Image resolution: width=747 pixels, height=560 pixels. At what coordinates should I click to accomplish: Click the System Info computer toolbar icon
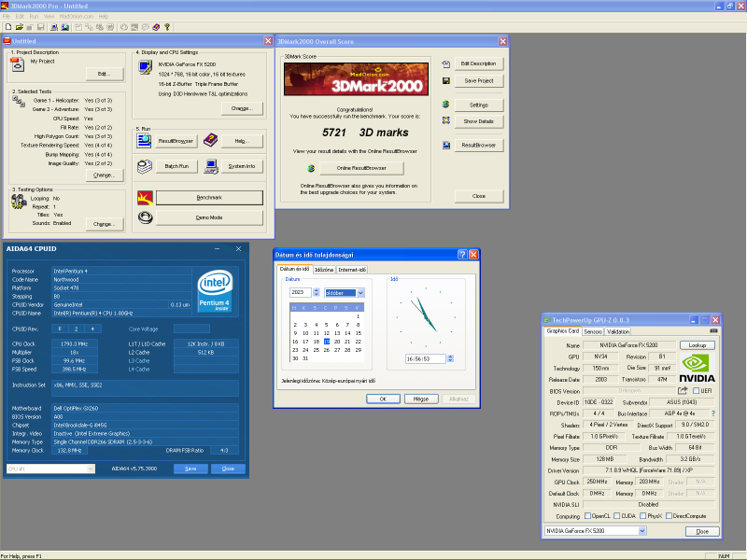pyautogui.click(x=54, y=27)
